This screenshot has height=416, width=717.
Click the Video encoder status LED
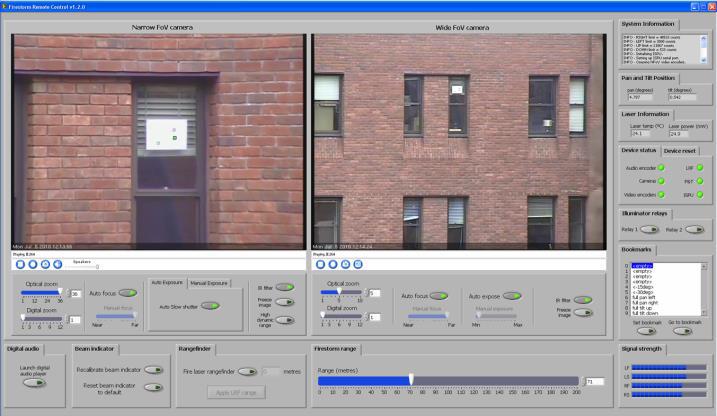tap(661, 195)
